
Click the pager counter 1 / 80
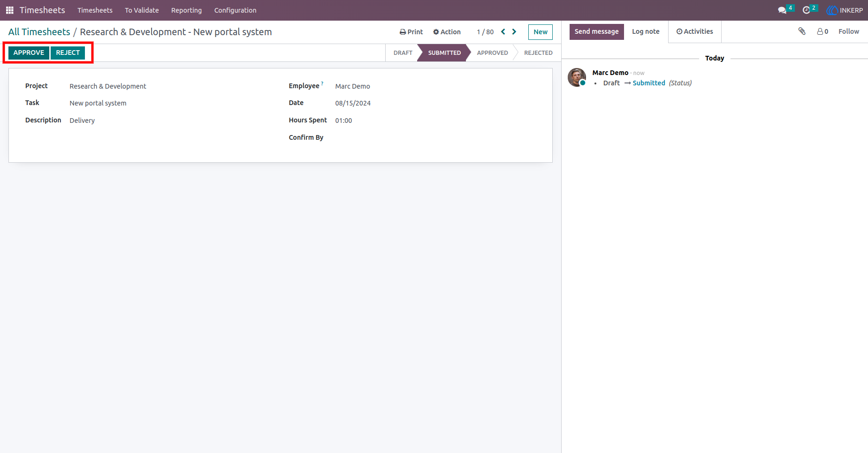pos(485,32)
